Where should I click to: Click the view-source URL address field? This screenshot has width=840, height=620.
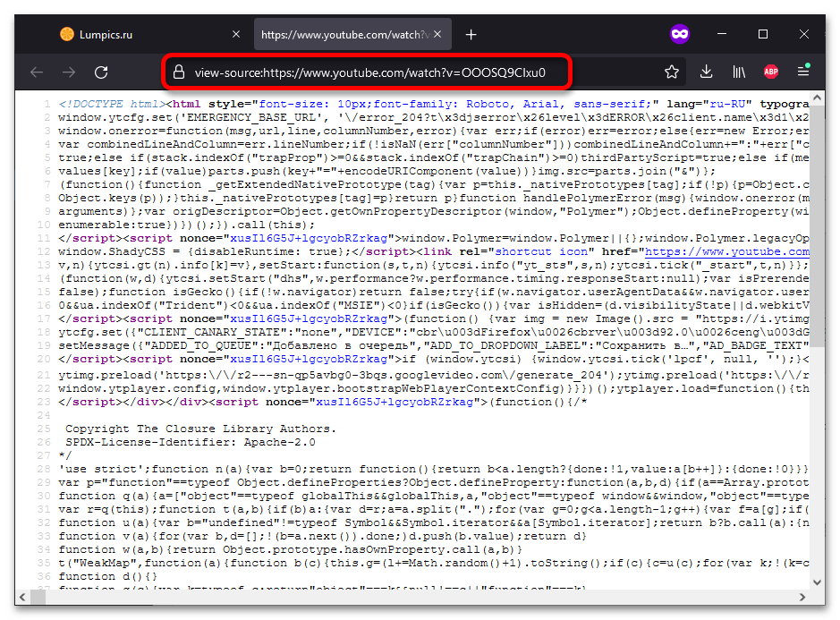point(369,72)
